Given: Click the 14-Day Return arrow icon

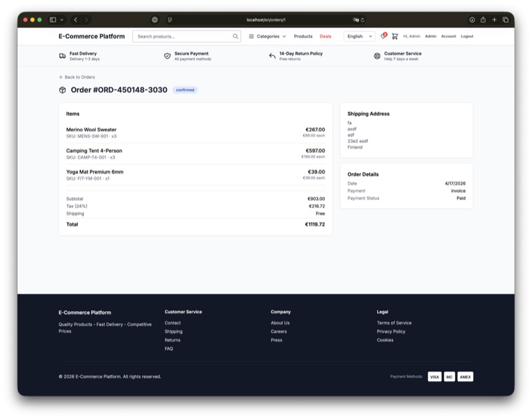Looking at the screenshot, I should tap(272, 56).
